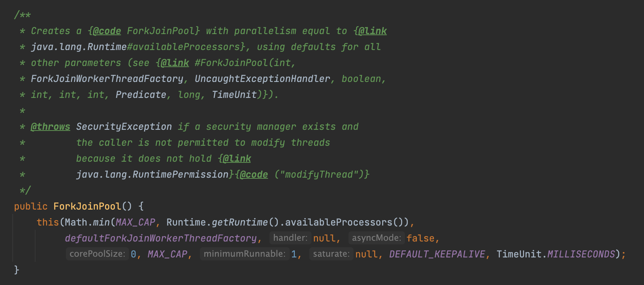Click the corePoolSize: parameter hint
This screenshot has width=644, height=285.
pos(97,254)
